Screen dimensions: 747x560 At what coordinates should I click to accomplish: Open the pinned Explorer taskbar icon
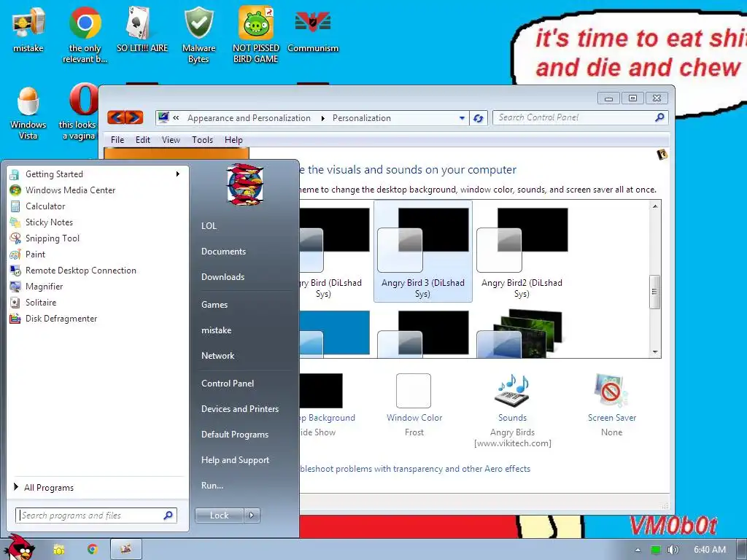tap(59, 550)
